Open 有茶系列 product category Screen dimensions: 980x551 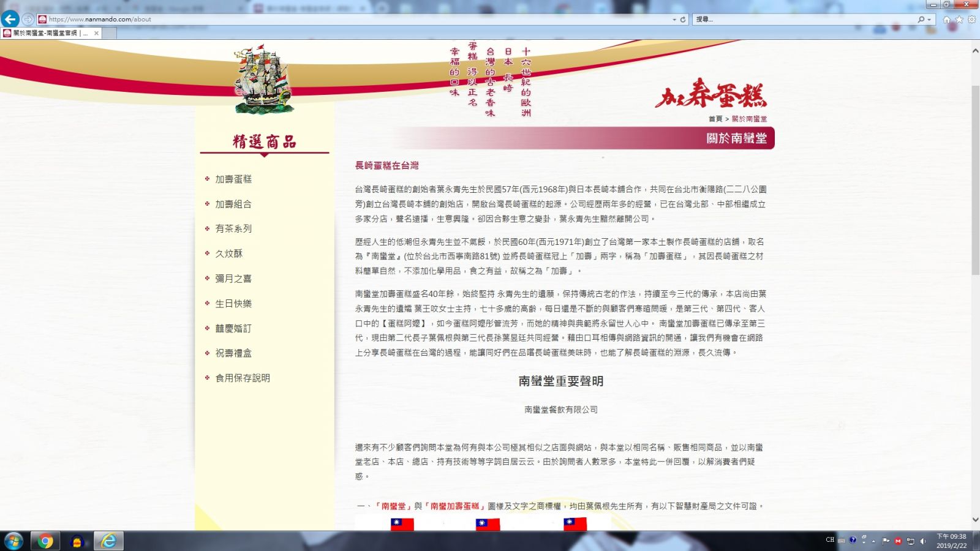(233, 228)
